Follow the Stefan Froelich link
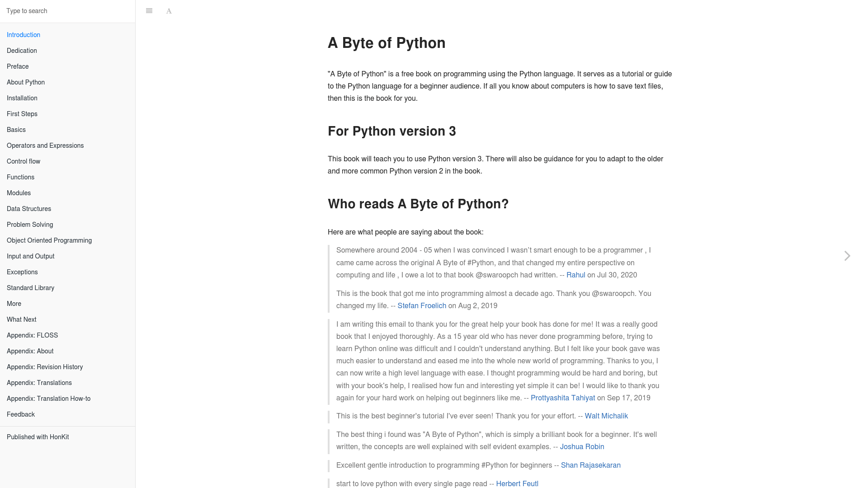868x488 pixels. 422,305
